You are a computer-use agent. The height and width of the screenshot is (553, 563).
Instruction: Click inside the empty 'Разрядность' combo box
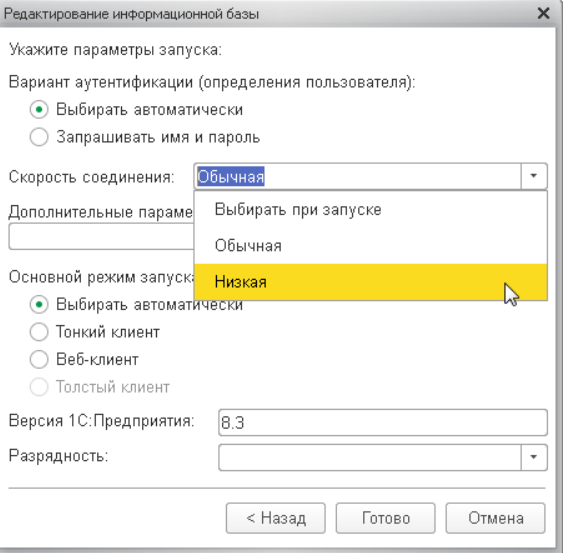pyautogui.click(x=369, y=457)
